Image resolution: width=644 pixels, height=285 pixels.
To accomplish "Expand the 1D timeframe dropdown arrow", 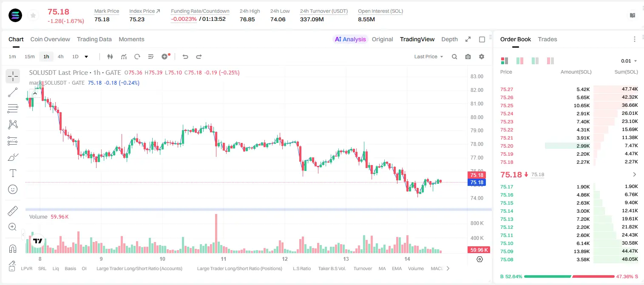I will 86,57.
